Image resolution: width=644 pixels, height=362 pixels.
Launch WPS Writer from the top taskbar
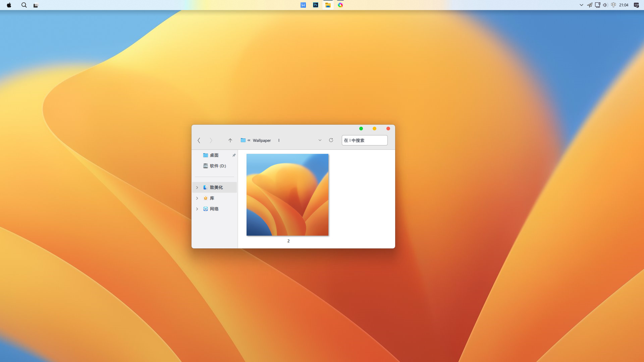pos(303,5)
